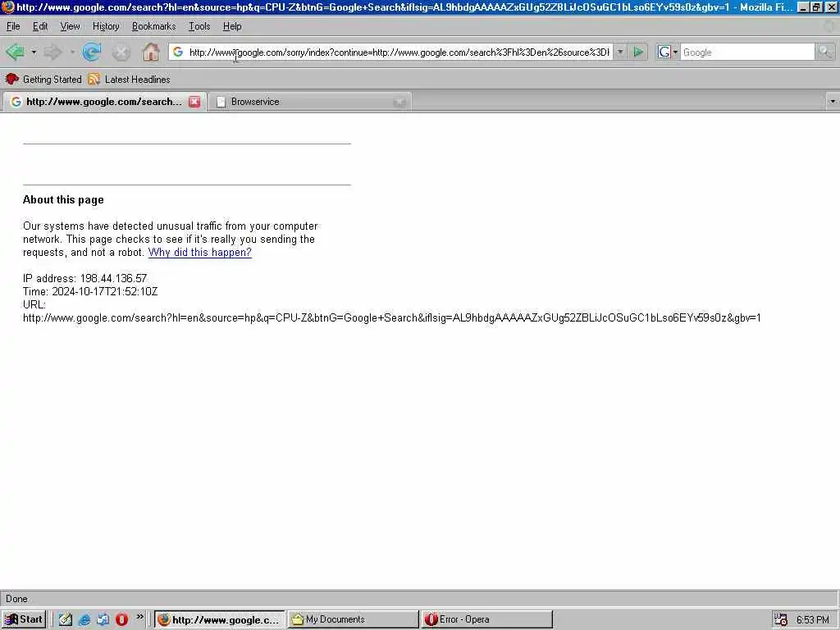Click the Time 2024-10-17T21:52:10Z line
The image size is (840, 630).
(90, 291)
